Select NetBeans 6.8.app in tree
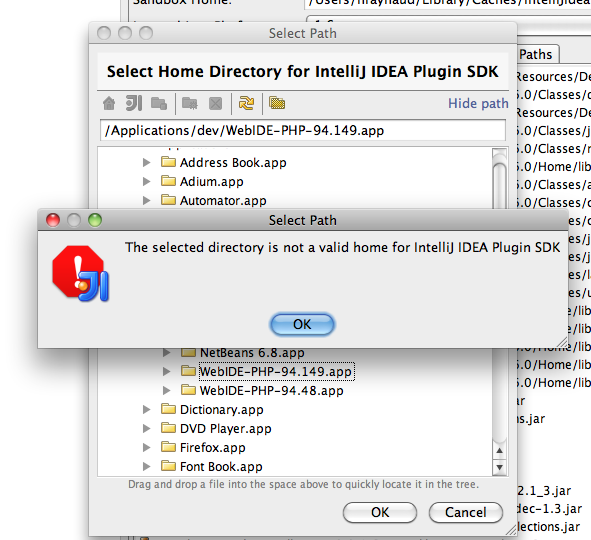Viewport: 591px width, 540px height. point(252,353)
